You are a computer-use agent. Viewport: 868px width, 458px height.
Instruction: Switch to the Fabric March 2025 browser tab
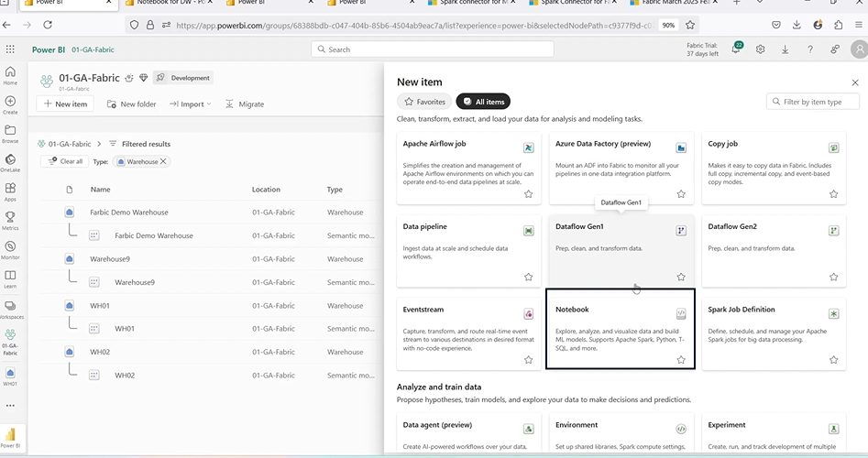point(674,4)
